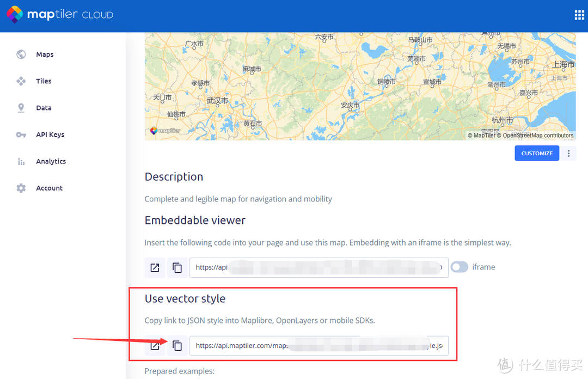Open the Maps section
The height and width of the screenshot is (379, 588).
pyautogui.click(x=45, y=54)
